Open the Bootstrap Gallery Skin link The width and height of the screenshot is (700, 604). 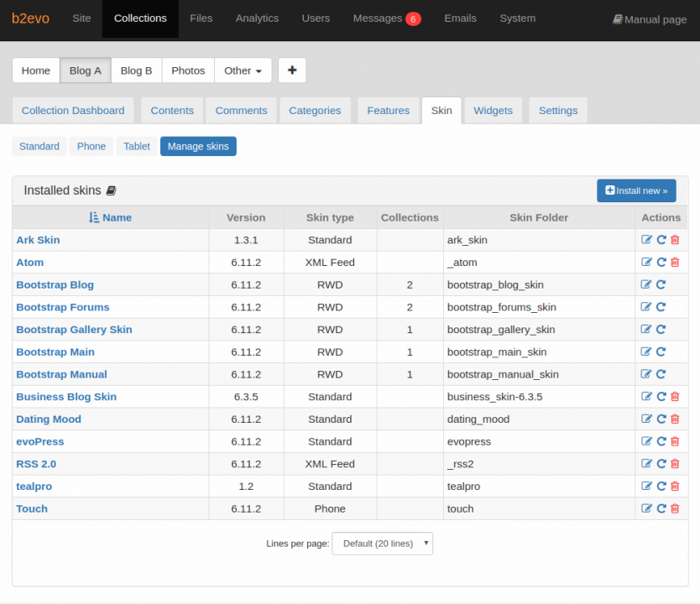[x=74, y=329]
